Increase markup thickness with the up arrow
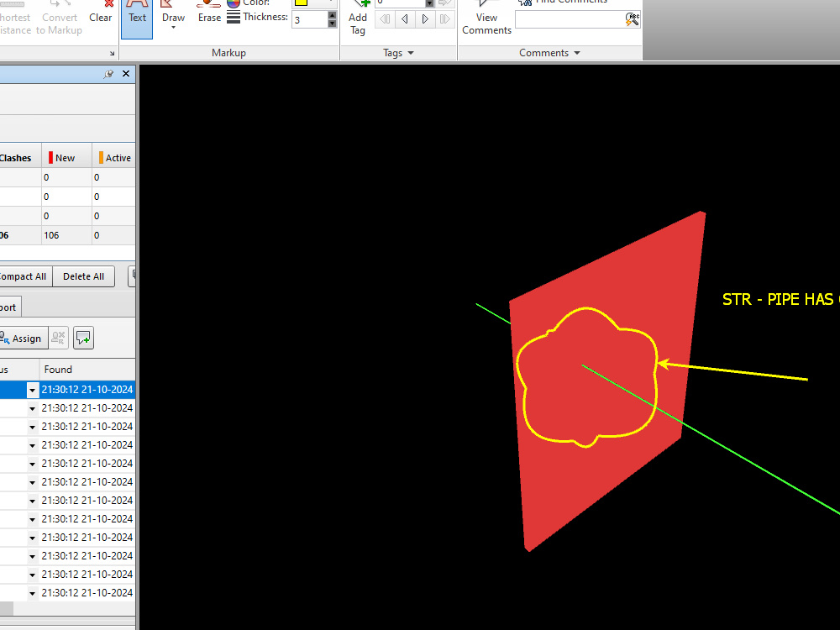Viewport: 840px width, 630px height. point(332,15)
